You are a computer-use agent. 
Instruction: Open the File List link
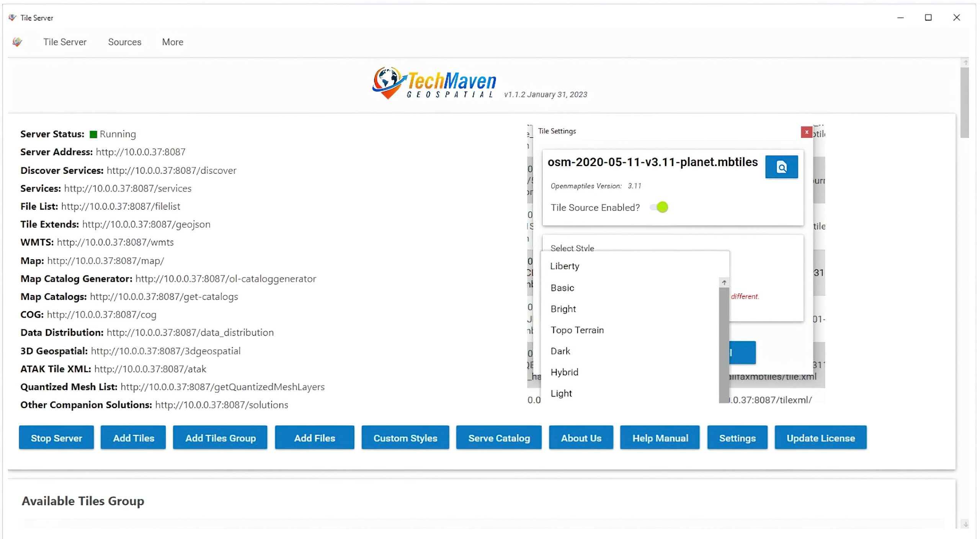[x=121, y=206]
